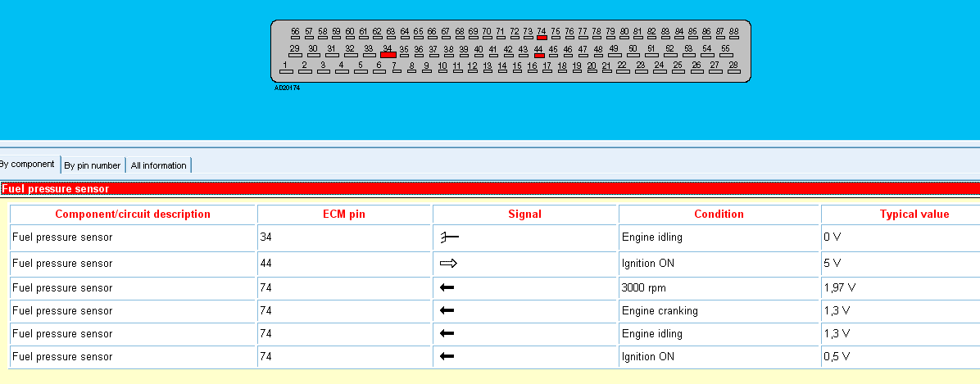Select pin 1 on the connector diagram
The width and height of the screenshot is (980, 384).
pos(286,67)
